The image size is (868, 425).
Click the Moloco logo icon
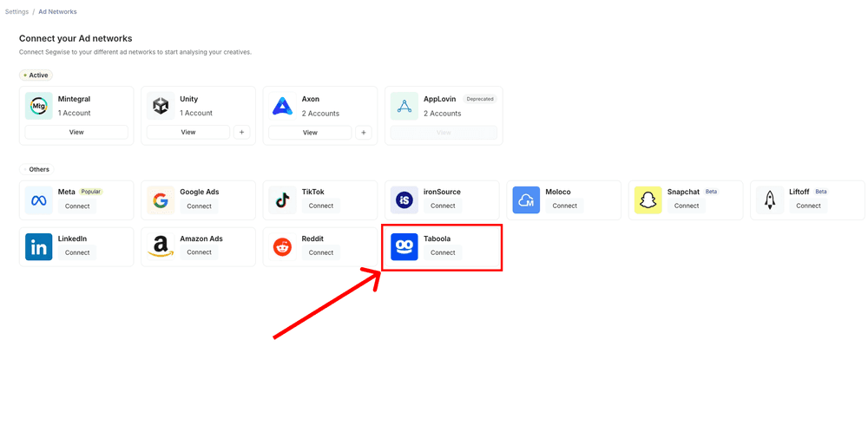coord(526,199)
